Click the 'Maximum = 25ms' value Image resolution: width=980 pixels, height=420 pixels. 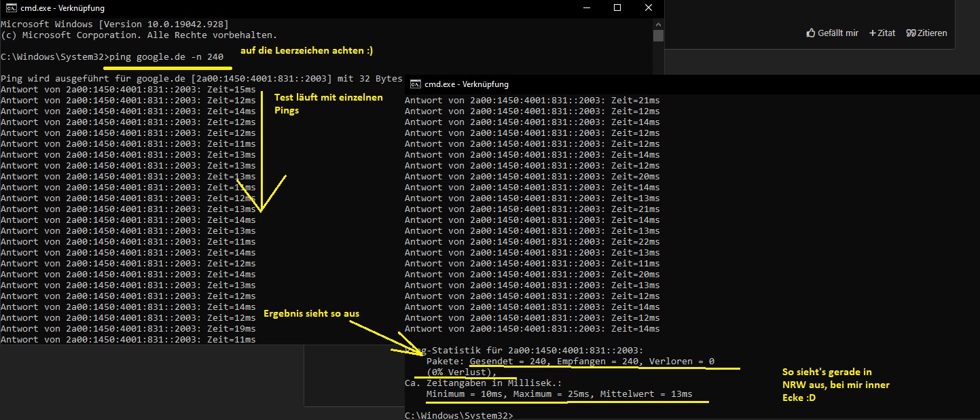click(553, 393)
